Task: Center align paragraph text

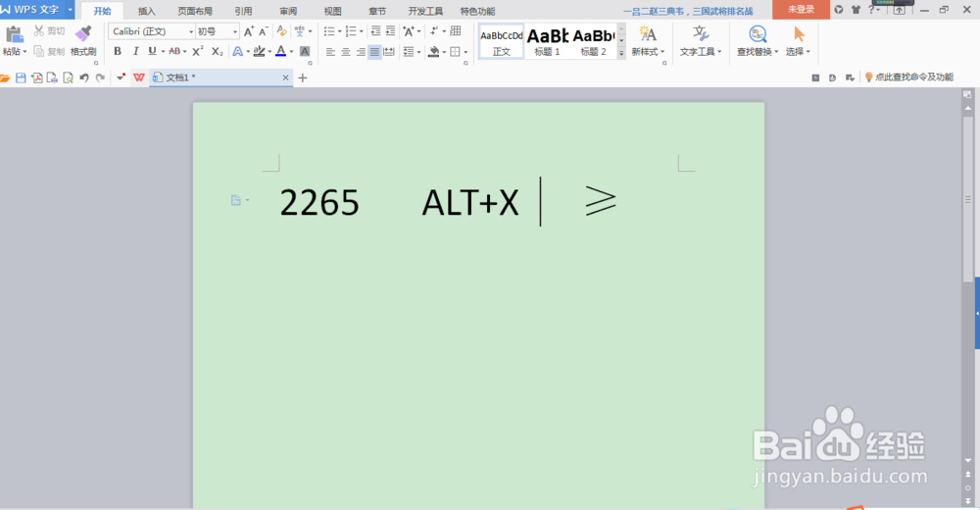Action: (346, 52)
